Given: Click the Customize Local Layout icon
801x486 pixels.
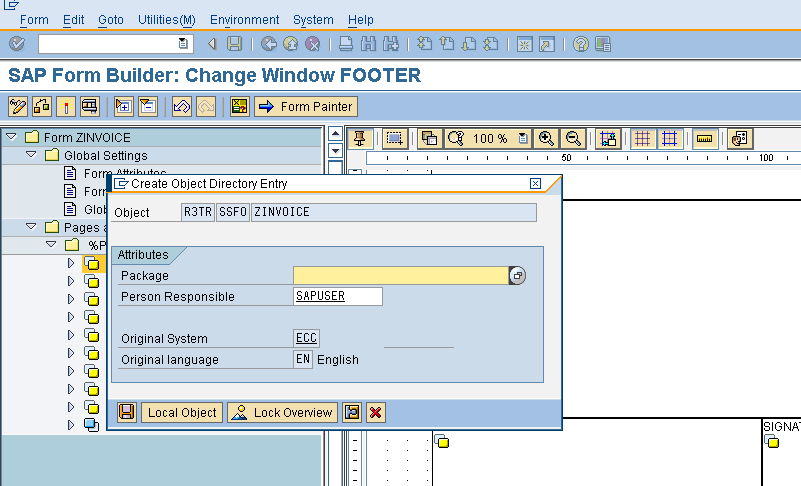Looking at the screenshot, I should [603, 44].
